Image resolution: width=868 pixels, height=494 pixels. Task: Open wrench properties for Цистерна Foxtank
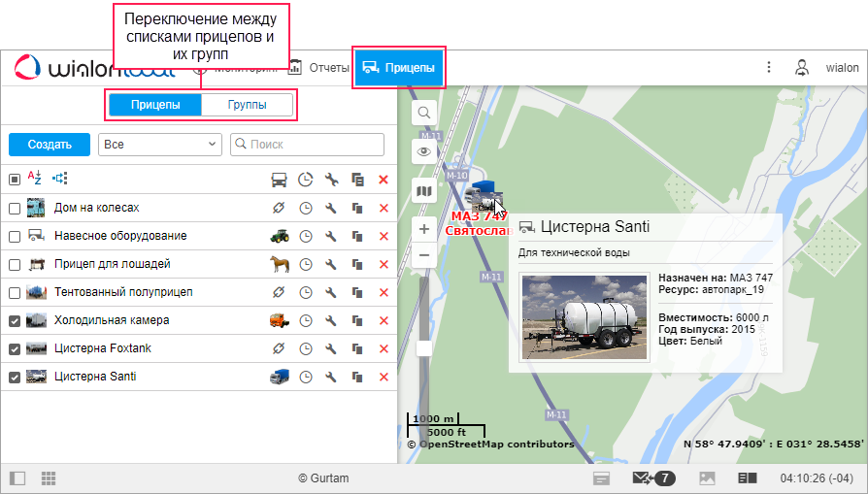(331, 348)
